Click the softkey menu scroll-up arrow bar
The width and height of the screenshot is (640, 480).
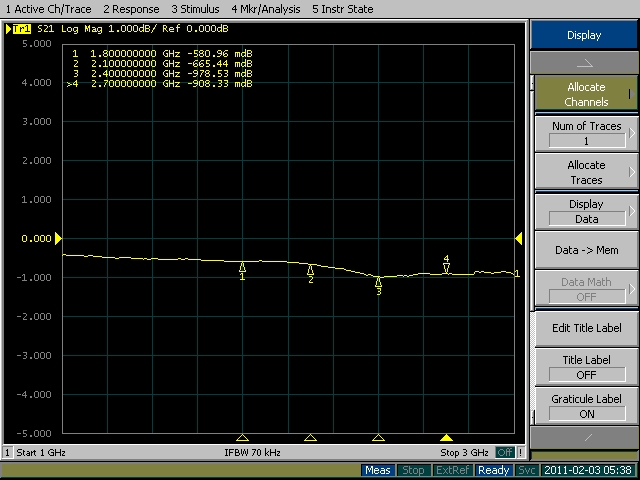click(x=584, y=63)
